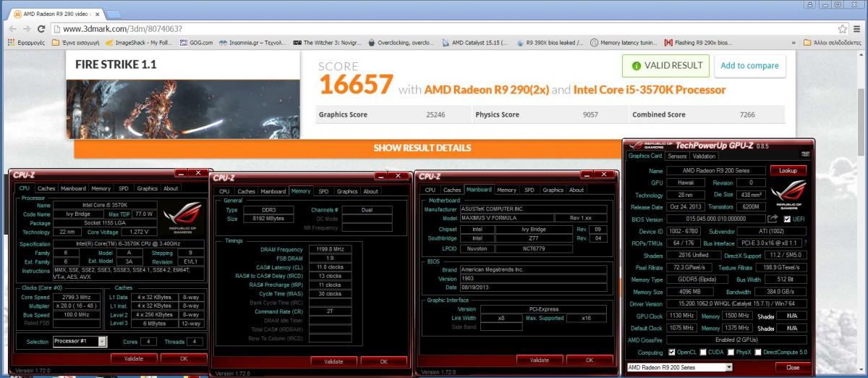Image resolution: width=868 pixels, height=378 pixels.
Task: Click OK in CPU-Z CPU window
Action: pyautogui.click(x=183, y=358)
